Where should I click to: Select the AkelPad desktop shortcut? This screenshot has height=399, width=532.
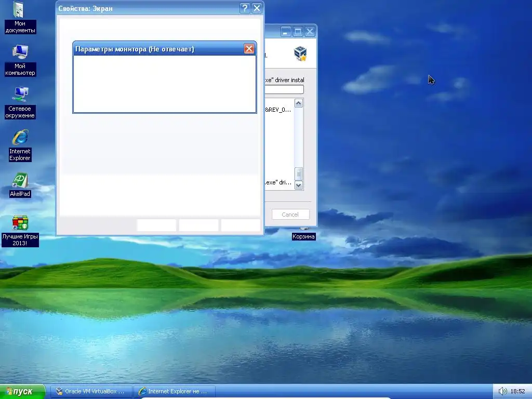[x=20, y=185]
